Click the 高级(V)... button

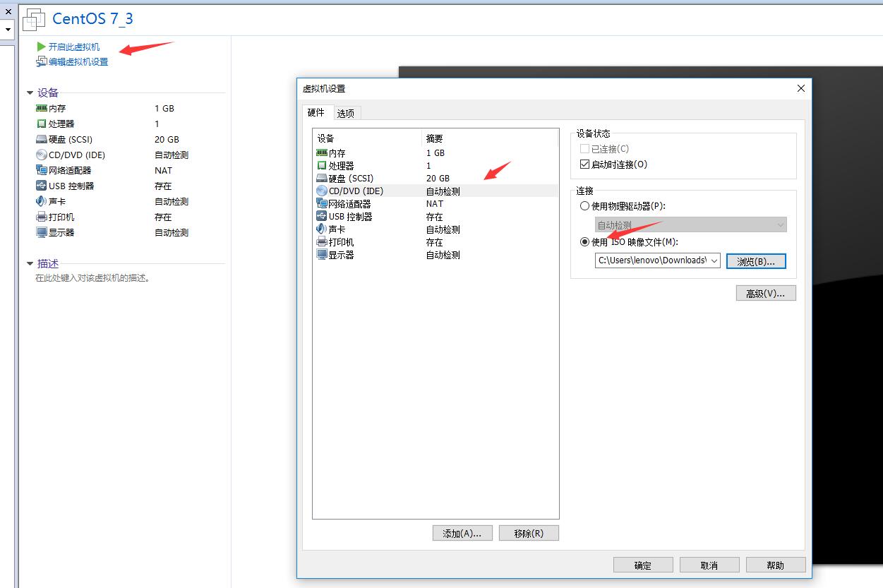click(766, 293)
